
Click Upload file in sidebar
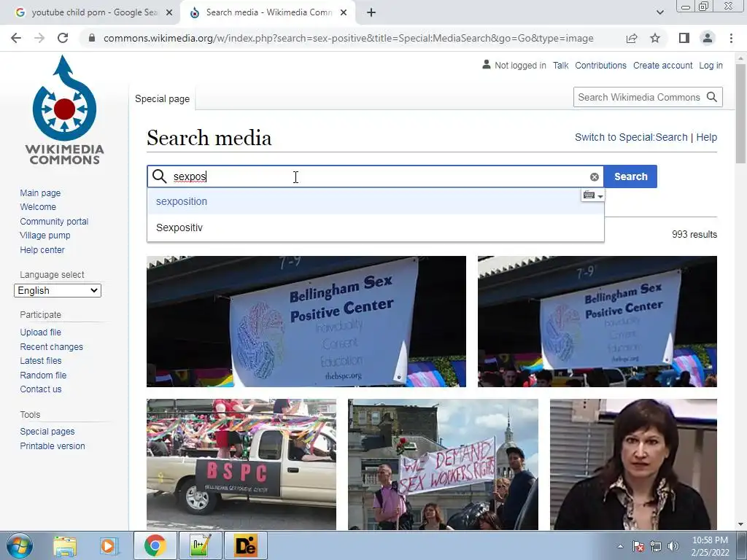(x=41, y=332)
